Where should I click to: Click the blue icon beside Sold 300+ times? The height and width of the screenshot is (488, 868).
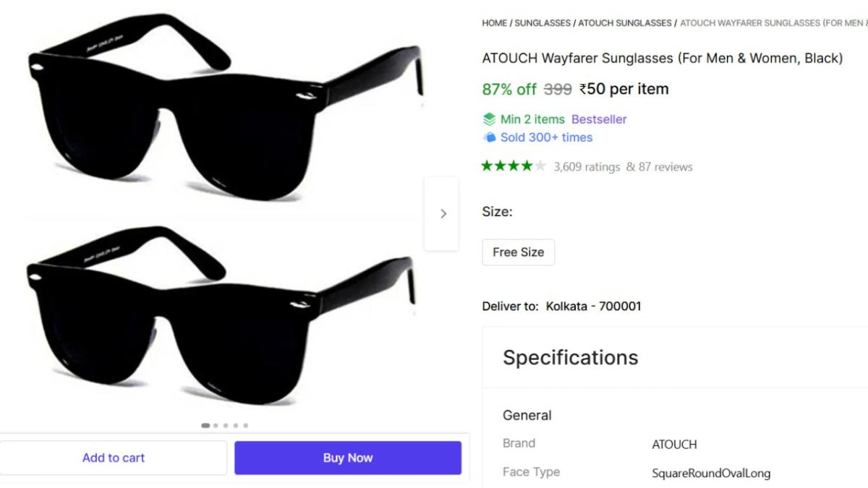pyautogui.click(x=490, y=137)
